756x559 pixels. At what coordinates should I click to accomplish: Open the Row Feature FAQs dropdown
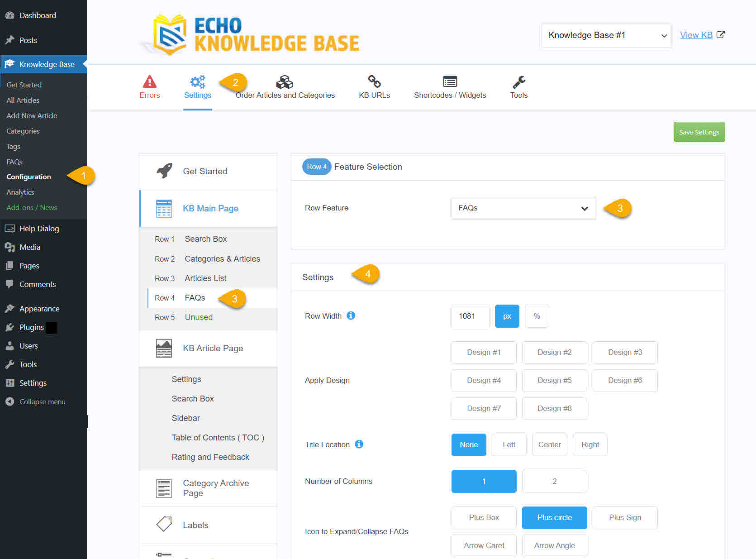tap(523, 208)
